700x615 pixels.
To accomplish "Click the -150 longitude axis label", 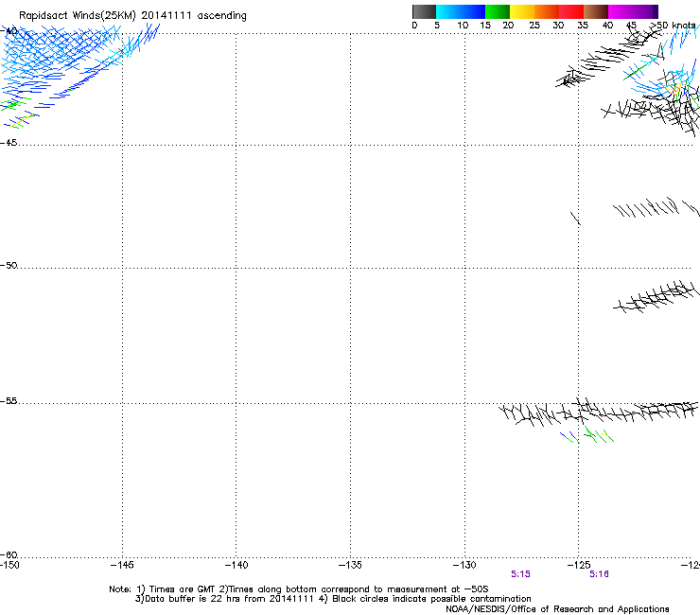I will click(9, 565).
